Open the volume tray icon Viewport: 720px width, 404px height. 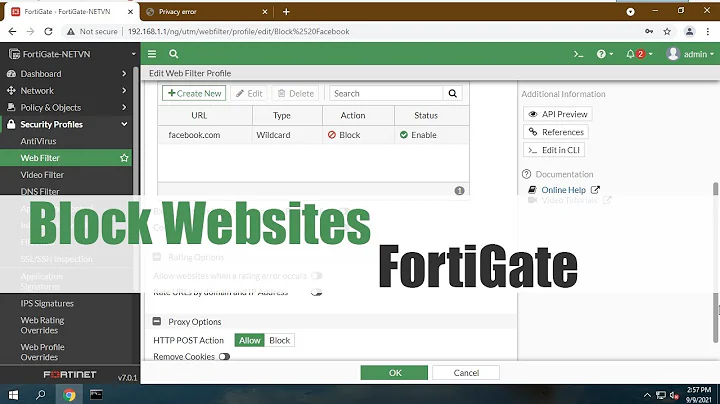click(674, 395)
